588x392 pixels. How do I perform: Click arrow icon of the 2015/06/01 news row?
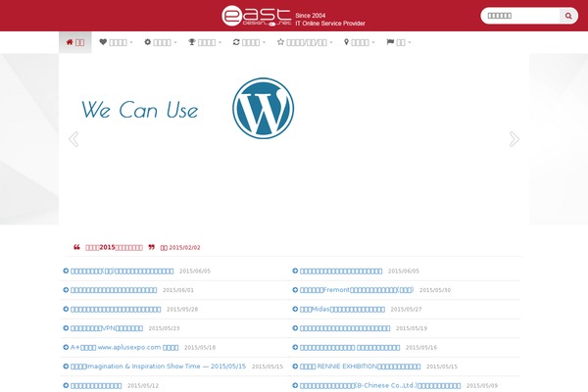(66, 290)
